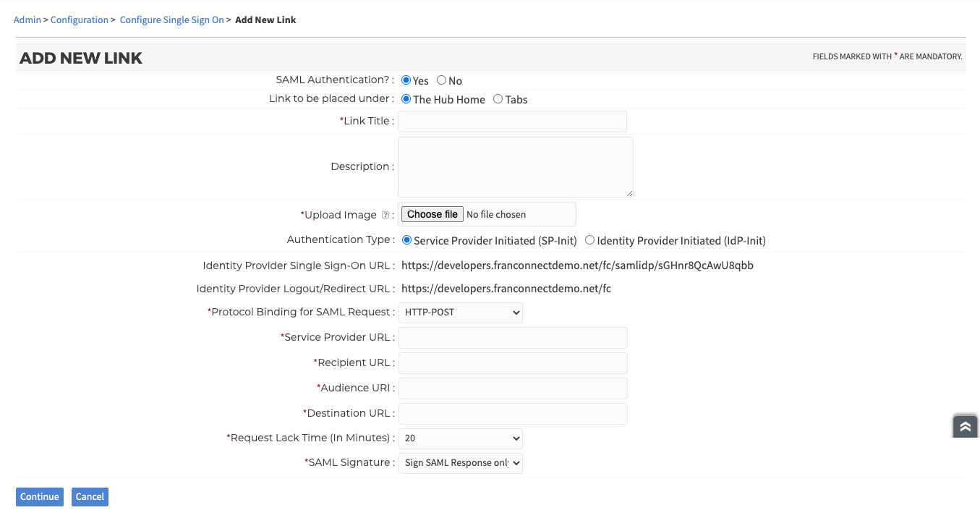Select No for SAML Authentication
Screen dimensions: 980x531
pyautogui.click(x=441, y=80)
